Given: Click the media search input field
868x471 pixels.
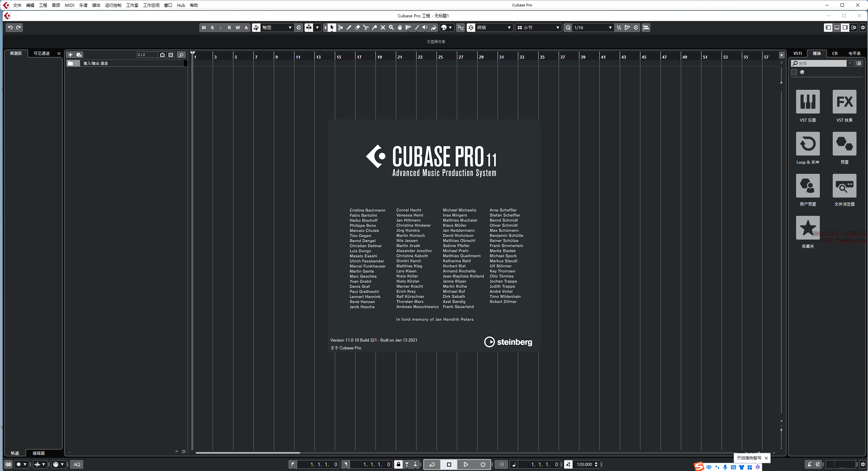Looking at the screenshot, I should tap(821, 63).
